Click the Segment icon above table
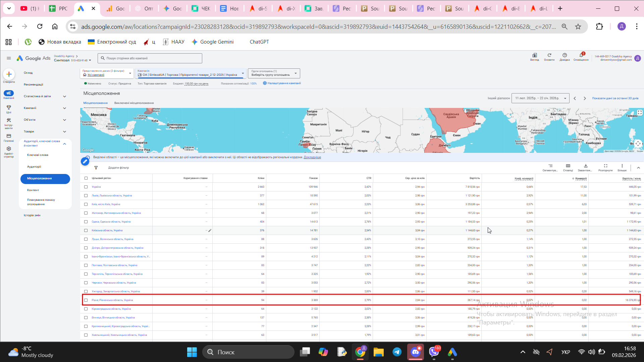Screen dimensions: 644x362 click(x=550, y=166)
